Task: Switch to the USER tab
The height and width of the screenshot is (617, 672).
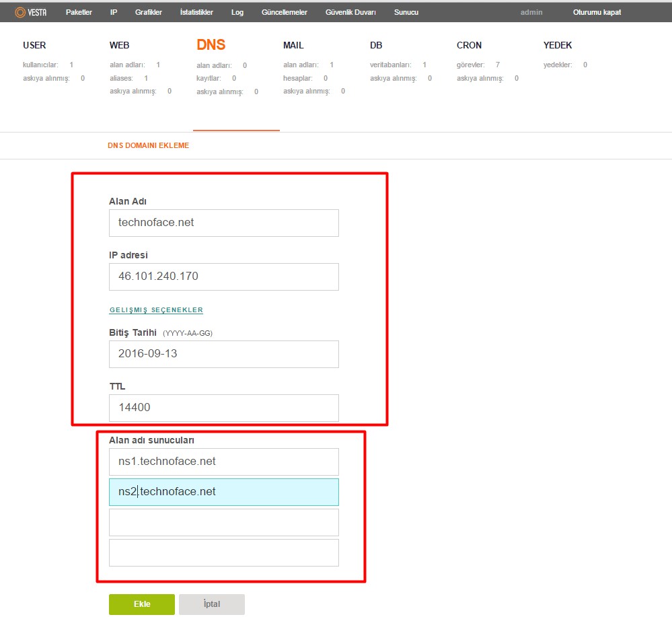Action: (34, 46)
